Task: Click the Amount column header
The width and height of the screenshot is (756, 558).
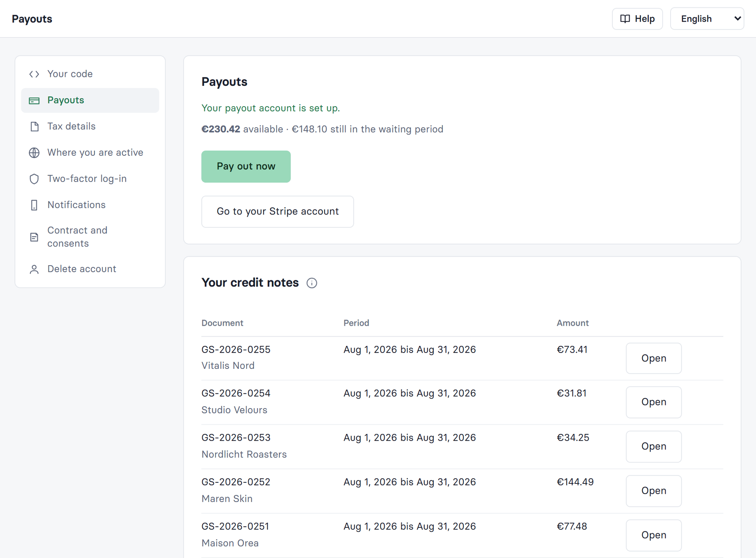Action: (573, 323)
